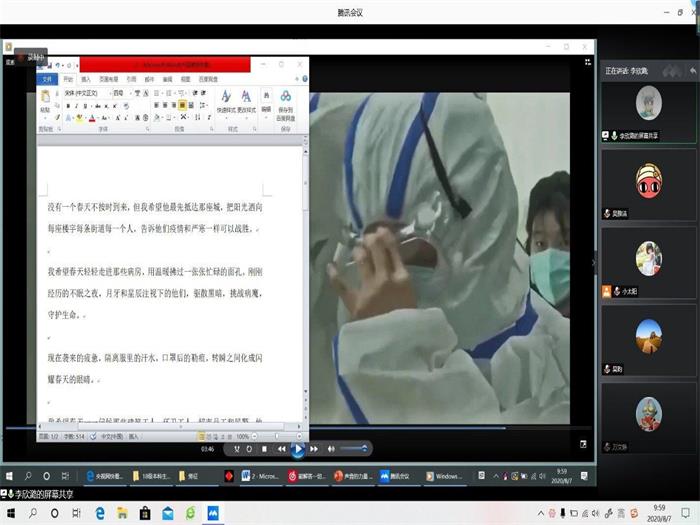Open NetEase Music in shared screen taskbar
The height and width of the screenshot is (525, 700).
click(x=307, y=476)
